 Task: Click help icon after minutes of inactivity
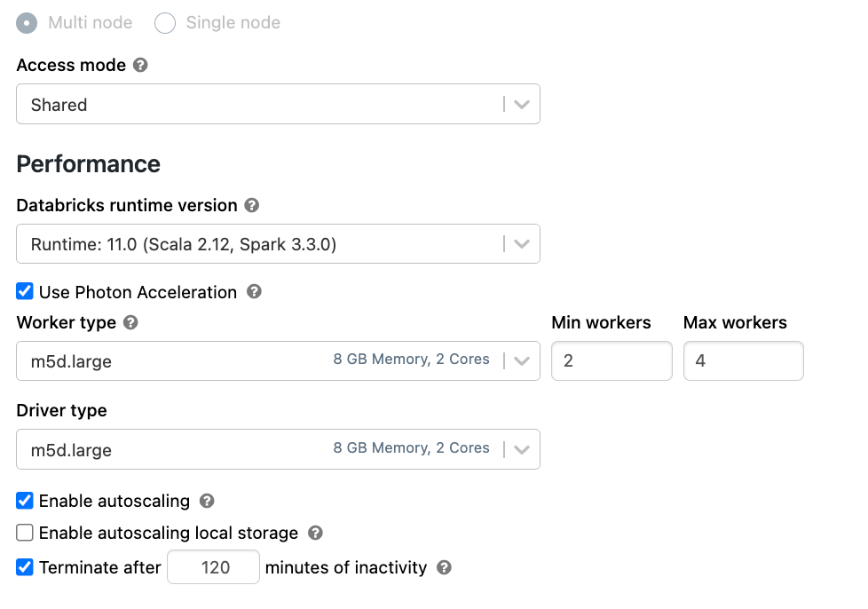[x=444, y=567]
